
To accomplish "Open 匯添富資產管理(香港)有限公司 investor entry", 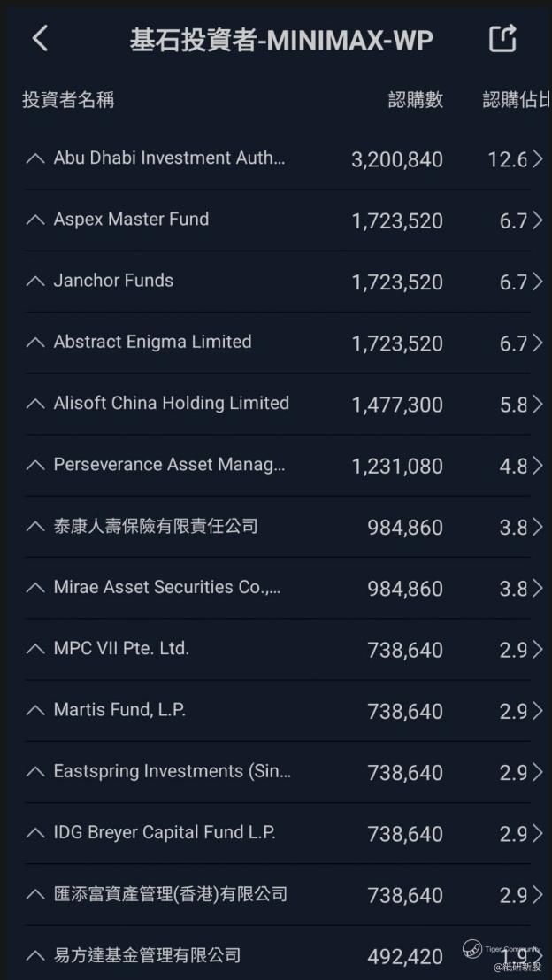I will point(170,894).
